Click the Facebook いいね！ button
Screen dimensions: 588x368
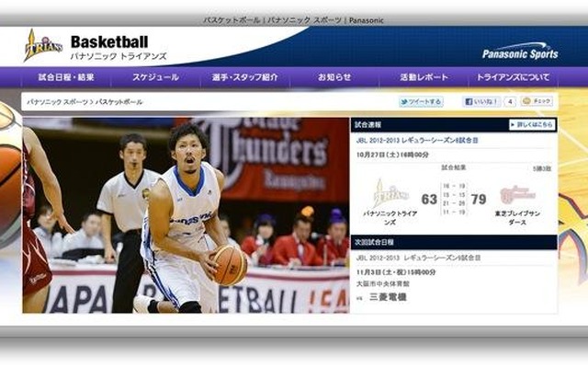click(x=481, y=101)
